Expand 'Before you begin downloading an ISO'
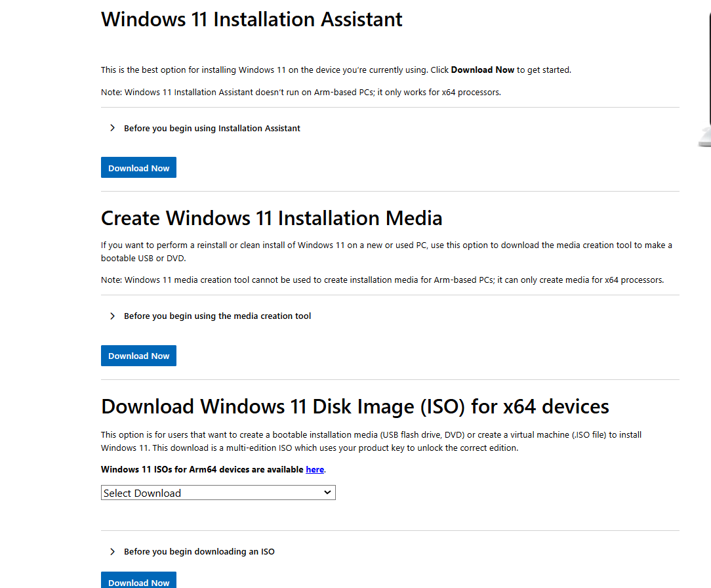 point(192,552)
